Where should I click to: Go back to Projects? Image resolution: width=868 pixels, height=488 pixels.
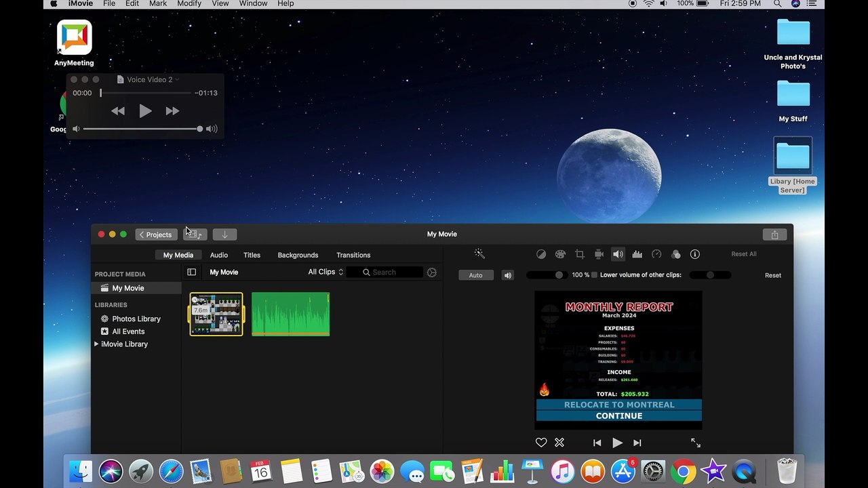(x=156, y=235)
